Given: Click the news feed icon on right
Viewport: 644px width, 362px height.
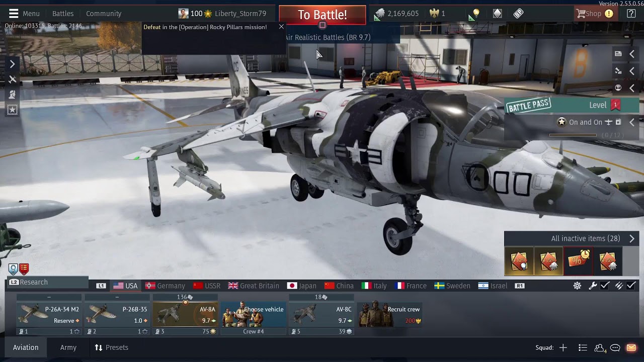Looking at the screenshot, I should [x=618, y=54].
